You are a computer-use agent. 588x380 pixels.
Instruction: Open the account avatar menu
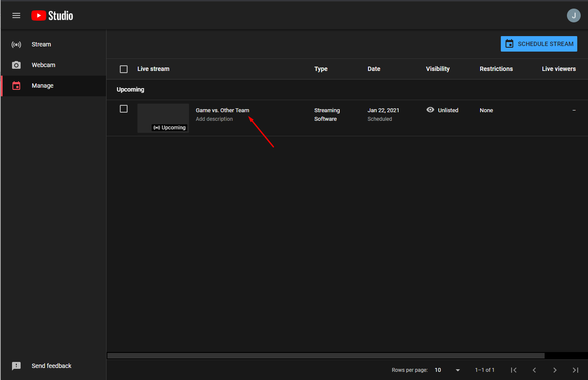(573, 15)
